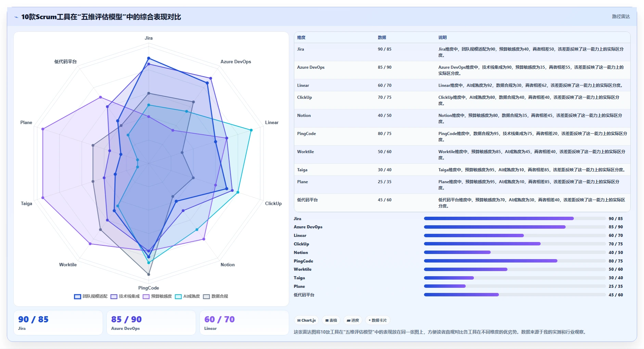Screen dimensions: 644x349
Task: Click the Worktile radar axis label
Action: point(68,265)
